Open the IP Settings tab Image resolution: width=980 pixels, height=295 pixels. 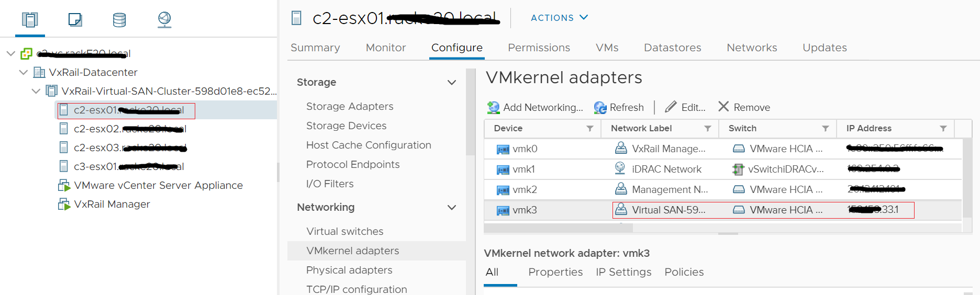click(x=623, y=272)
